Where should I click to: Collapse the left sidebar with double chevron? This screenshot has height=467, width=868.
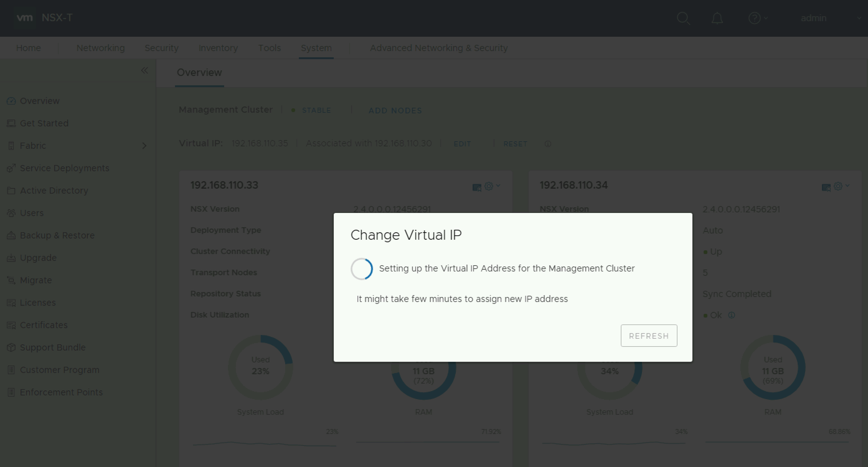(x=144, y=70)
